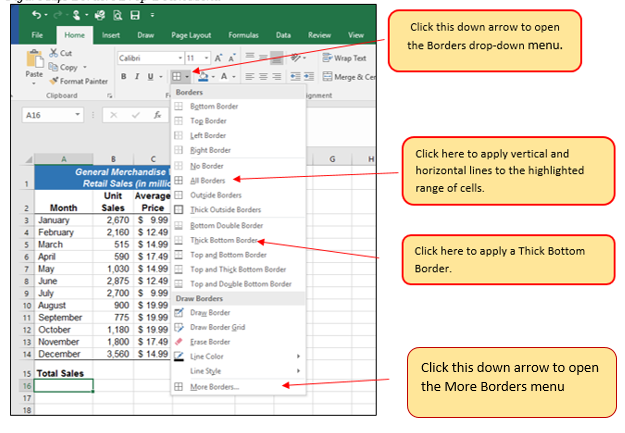
Task: Click column A header
Action: coord(64,159)
